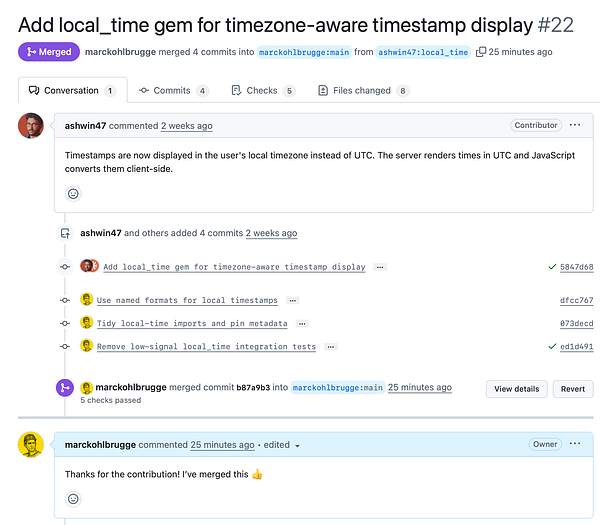Copy the head branch name via copy icon
Screen dimensions: 600x525
coord(481,52)
